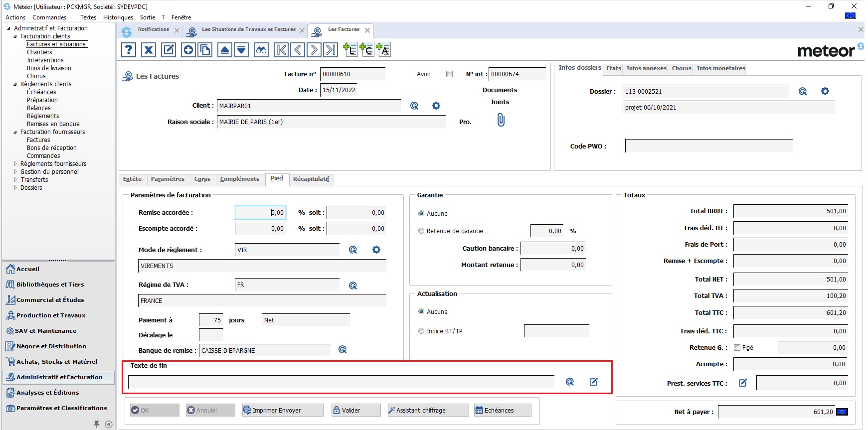Click the delete X toolbar icon
The height and width of the screenshot is (430, 868).
coord(149,50)
